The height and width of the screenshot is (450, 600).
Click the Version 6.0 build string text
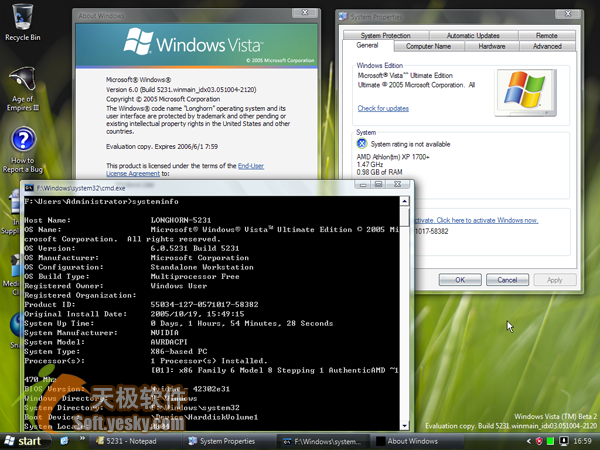pyautogui.click(x=181, y=90)
